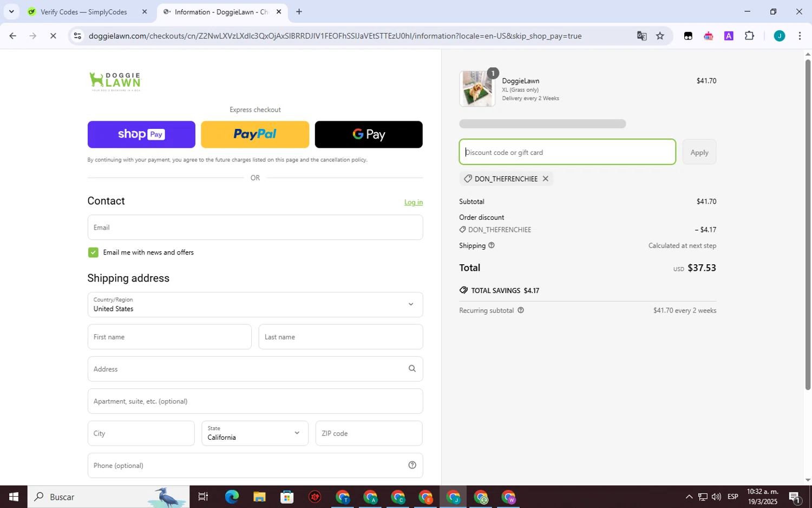
Task: Open the tab search dropdown arrow
Action: (11, 11)
